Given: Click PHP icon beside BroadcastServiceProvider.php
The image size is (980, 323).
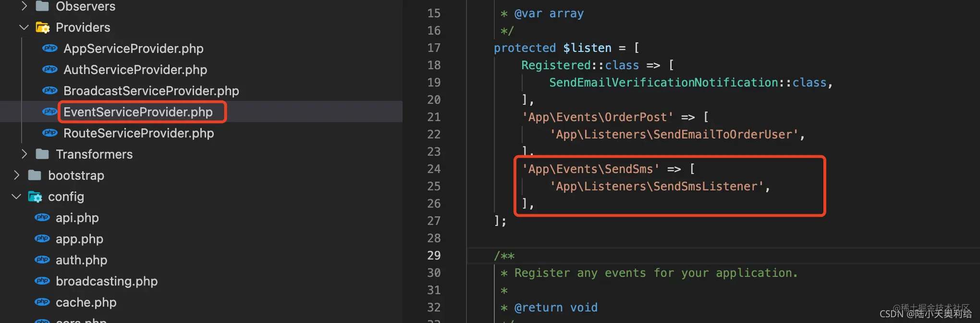Looking at the screenshot, I should coord(50,90).
